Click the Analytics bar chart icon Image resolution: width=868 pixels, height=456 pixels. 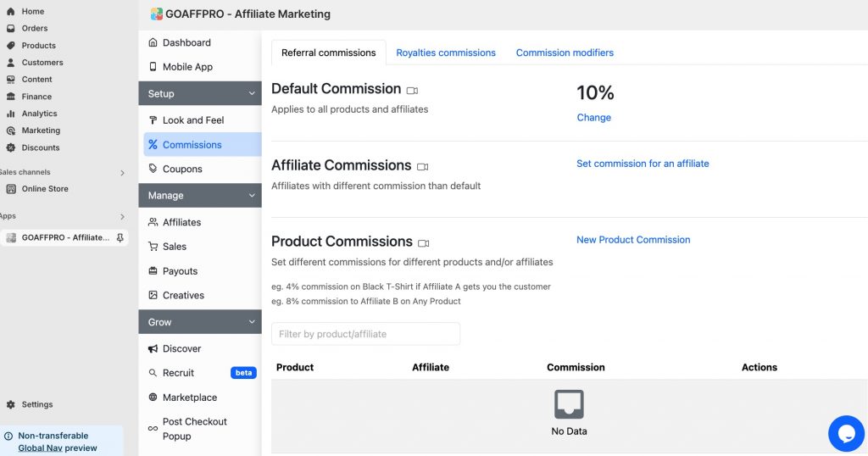click(x=10, y=114)
